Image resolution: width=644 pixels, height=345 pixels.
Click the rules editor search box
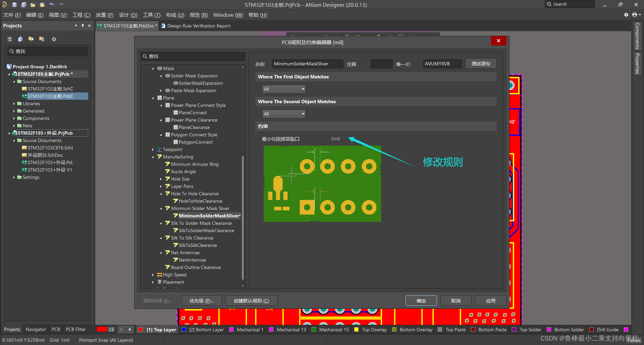click(193, 56)
